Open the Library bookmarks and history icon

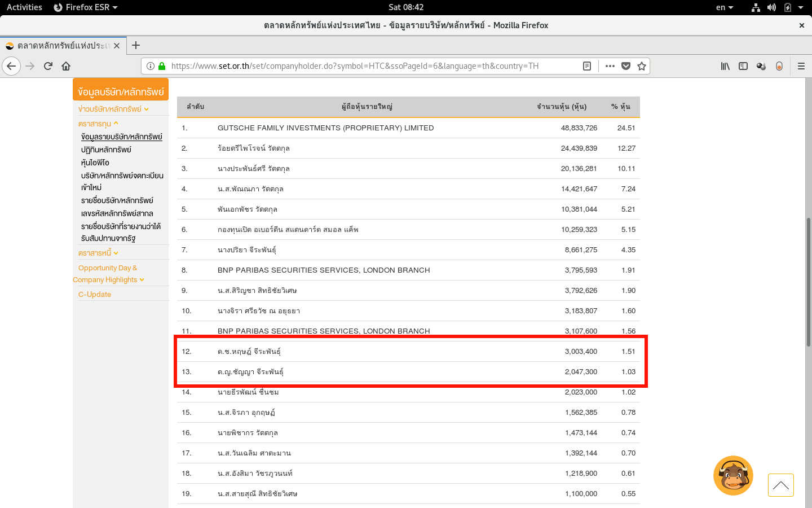(725, 66)
